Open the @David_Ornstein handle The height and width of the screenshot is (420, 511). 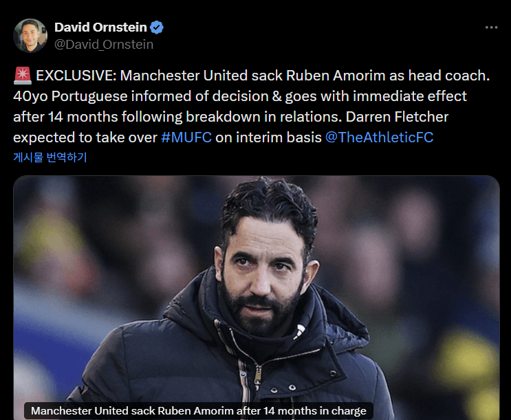(x=104, y=45)
